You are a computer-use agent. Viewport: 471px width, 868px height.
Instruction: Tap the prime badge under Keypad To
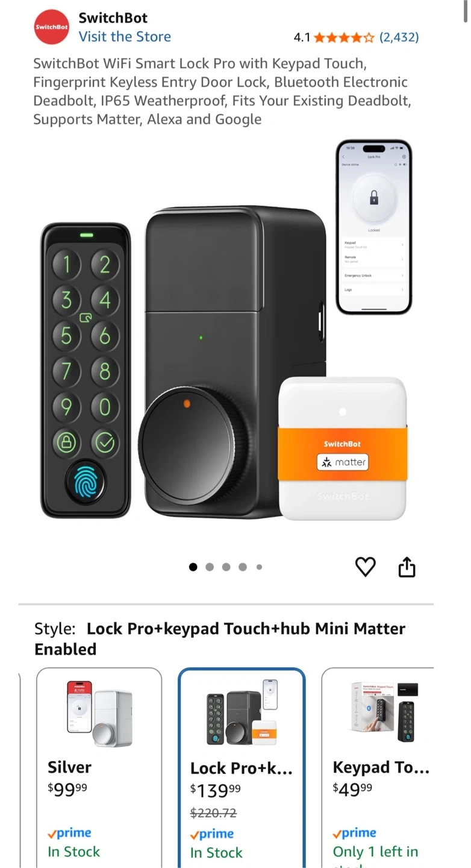click(x=355, y=833)
